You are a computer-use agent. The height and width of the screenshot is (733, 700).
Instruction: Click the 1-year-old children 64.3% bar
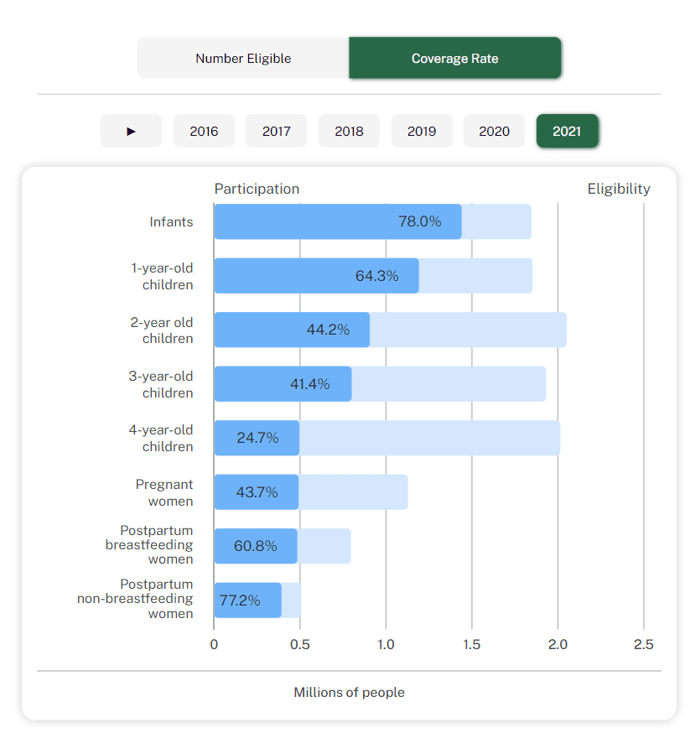tap(316, 276)
